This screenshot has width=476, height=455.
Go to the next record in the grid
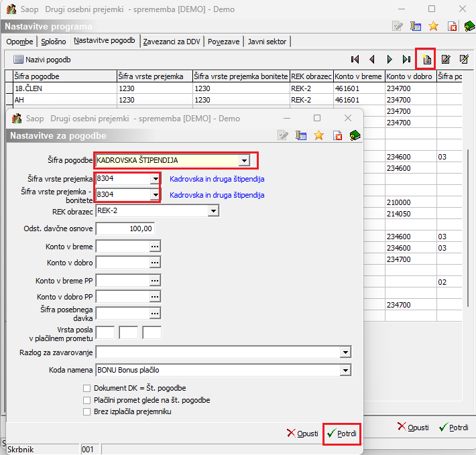coord(390,60)
